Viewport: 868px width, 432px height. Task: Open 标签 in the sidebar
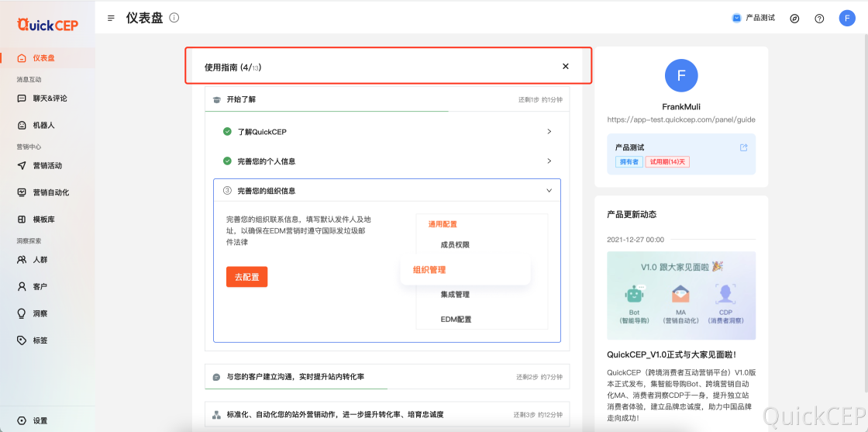[x=47, y=340]
